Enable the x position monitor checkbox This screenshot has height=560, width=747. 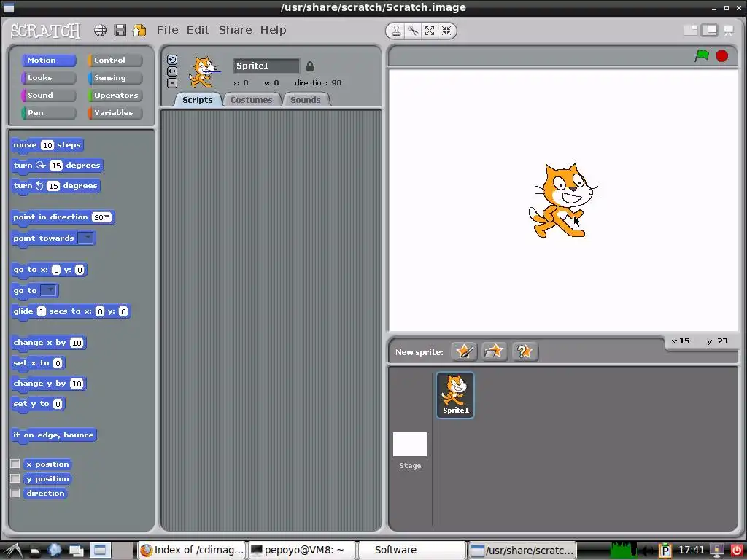(15, 464)
